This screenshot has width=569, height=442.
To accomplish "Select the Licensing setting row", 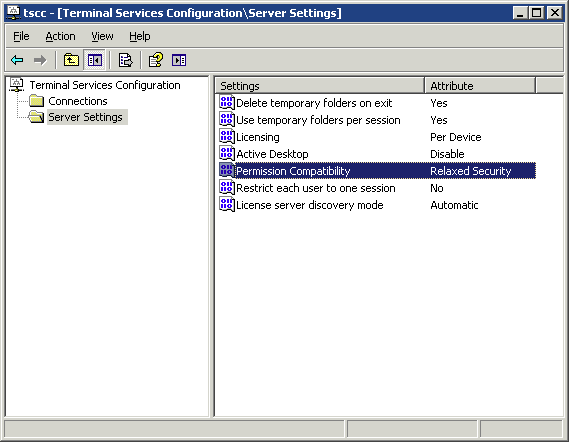I will 377,137.
